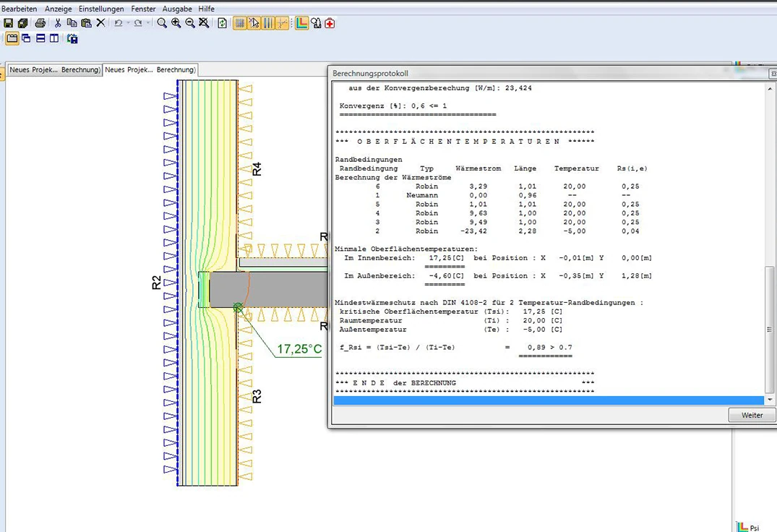Switch to the first Neues Projekt tab
The width and height of the screenshot is (777, 532).
(53, 70)
